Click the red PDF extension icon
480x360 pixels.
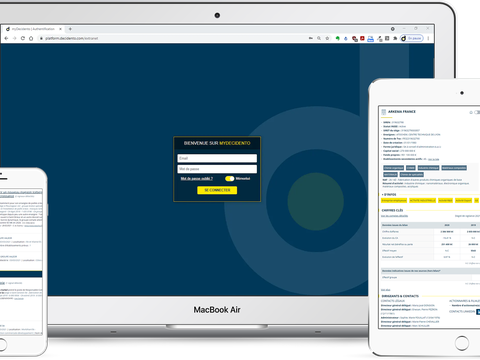362,38
